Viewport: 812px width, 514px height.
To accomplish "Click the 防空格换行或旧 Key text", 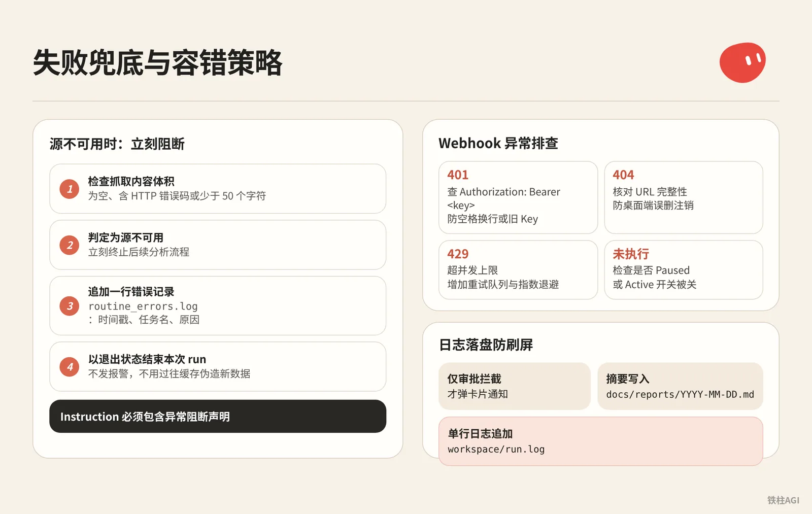I will (492, 219).
